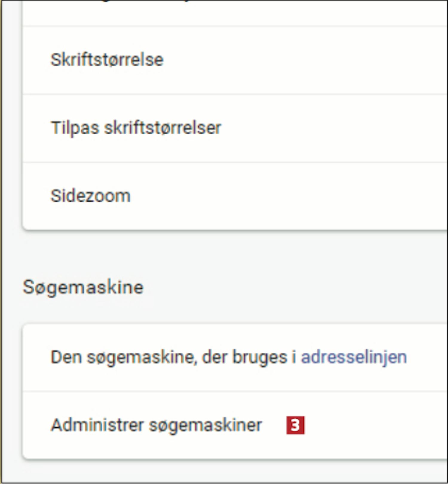This screenshot has height=484, width=448.
Task: Click blank area right of Tilpas skriftstørrelser
Action: click(x=329, y=128)
